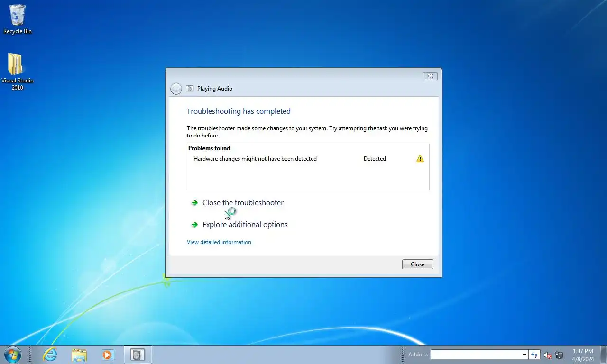Open View detailed information link

click(219, 242)
